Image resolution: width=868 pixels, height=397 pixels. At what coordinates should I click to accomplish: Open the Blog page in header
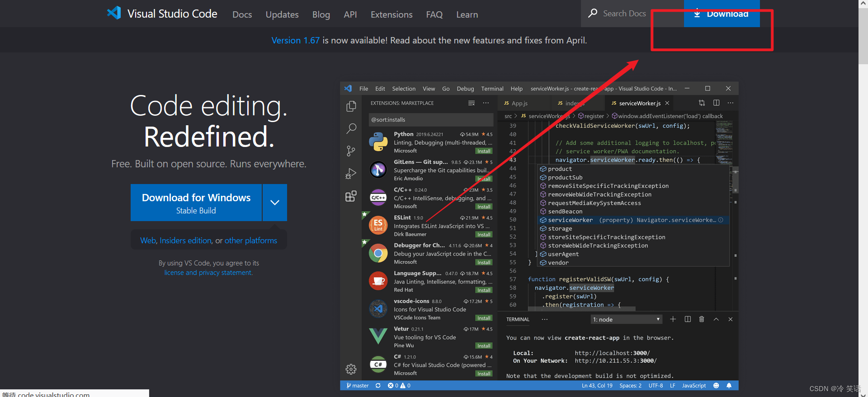321,14
